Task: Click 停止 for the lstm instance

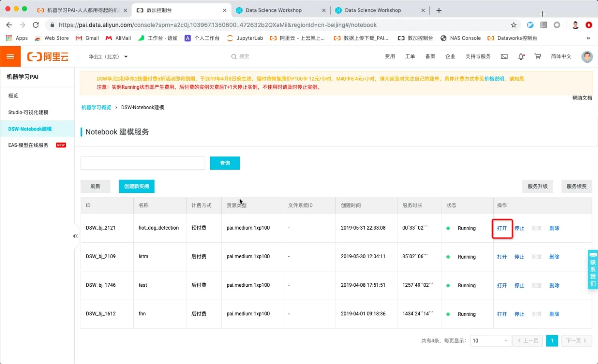Action: click(519, 257)
